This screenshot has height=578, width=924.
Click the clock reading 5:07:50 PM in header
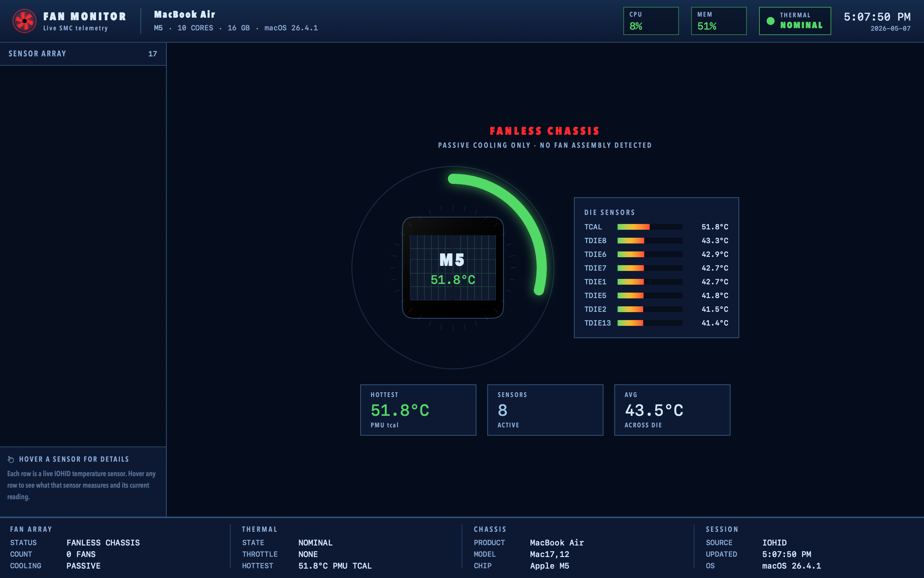(877, 17)
